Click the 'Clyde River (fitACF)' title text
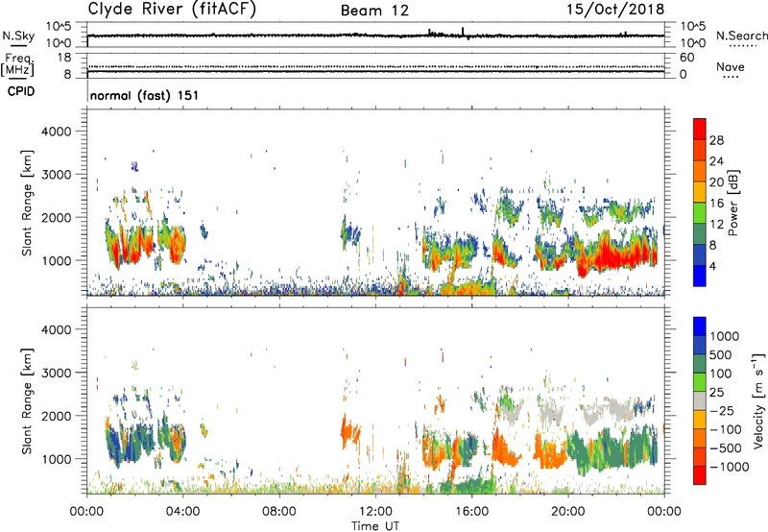The image size is (768, 532). tap(172, 10)
